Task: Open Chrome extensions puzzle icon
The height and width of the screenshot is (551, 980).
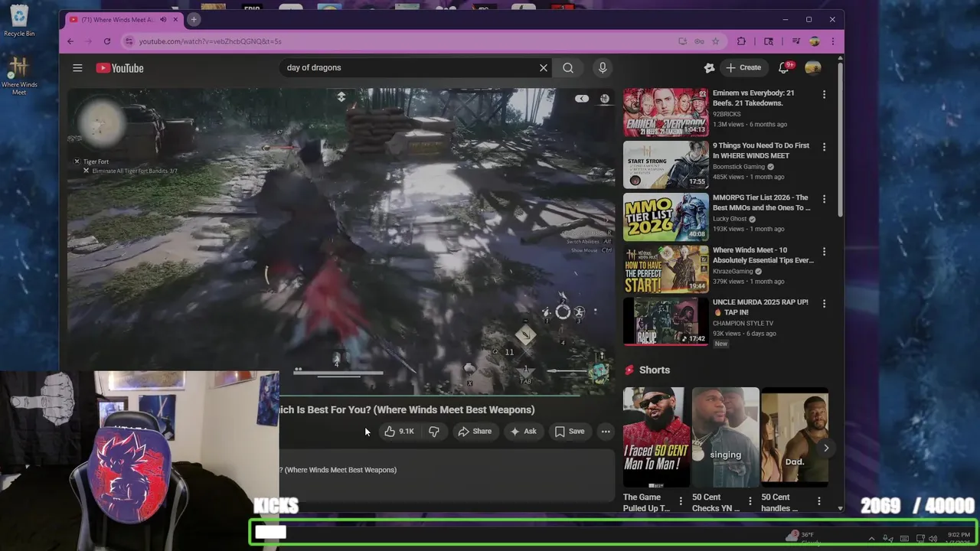Action: [x=741, y=41]
